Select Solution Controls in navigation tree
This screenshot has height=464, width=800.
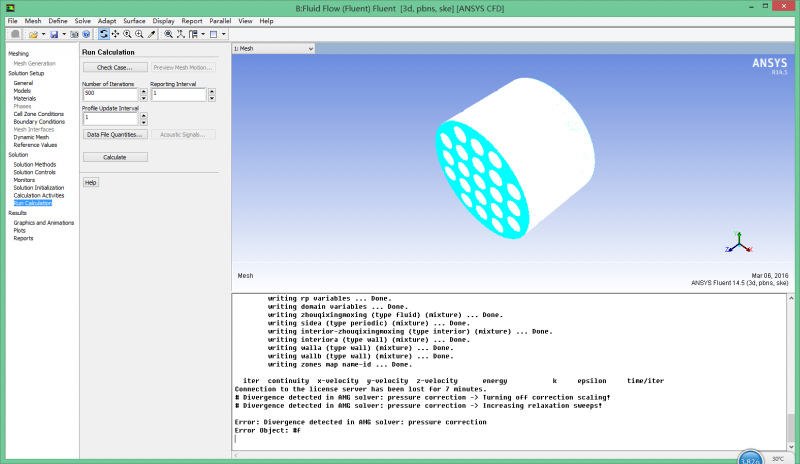tap(35, 173)
